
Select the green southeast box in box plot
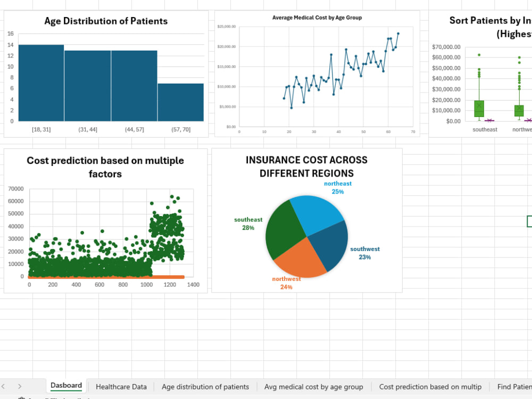[479, 109]
